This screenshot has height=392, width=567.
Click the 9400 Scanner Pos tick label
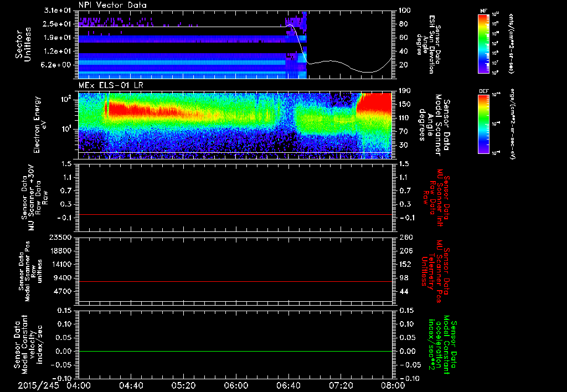pyautogui.click(x=63, y=278)
